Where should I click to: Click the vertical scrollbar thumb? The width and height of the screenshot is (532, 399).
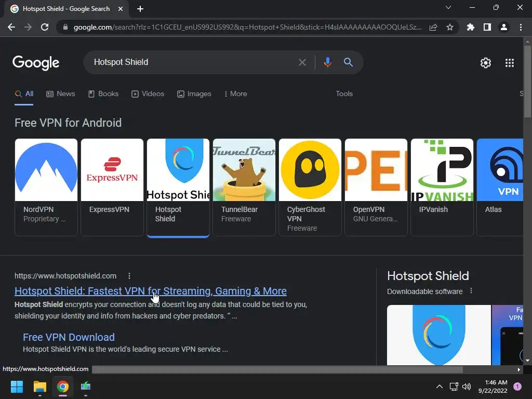point(527,82)
